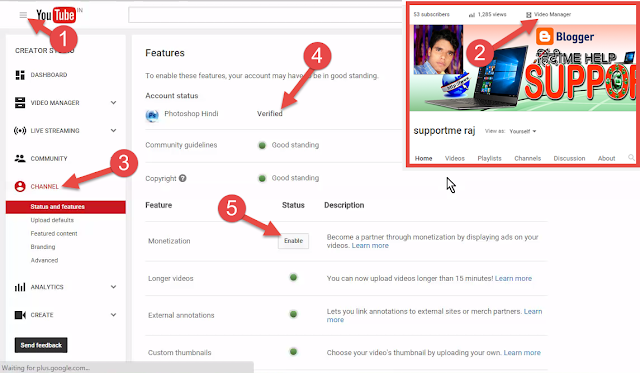The height and width of the screenshot is (373, 640).
Task: Click the Create camera icon
Action: [x=20, y=315]
